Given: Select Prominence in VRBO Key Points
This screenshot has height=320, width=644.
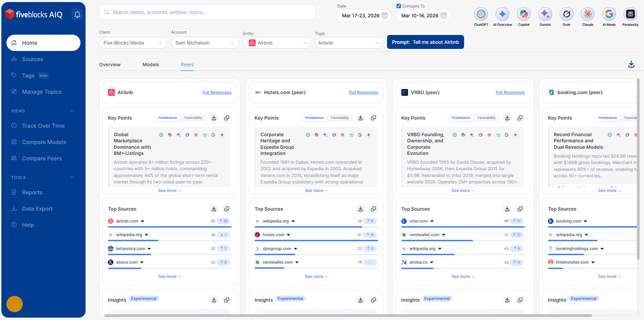Looking at the screenshot, I should point(461,118).
